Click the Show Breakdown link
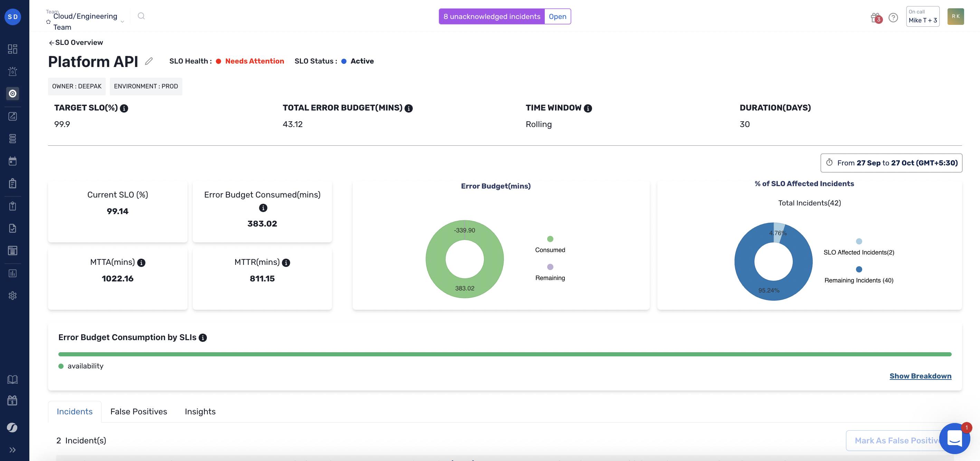 point(920,376)
